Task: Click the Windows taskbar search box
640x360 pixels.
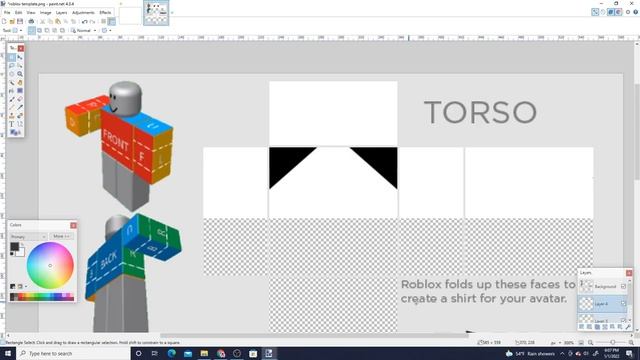Action: [73, 353]
